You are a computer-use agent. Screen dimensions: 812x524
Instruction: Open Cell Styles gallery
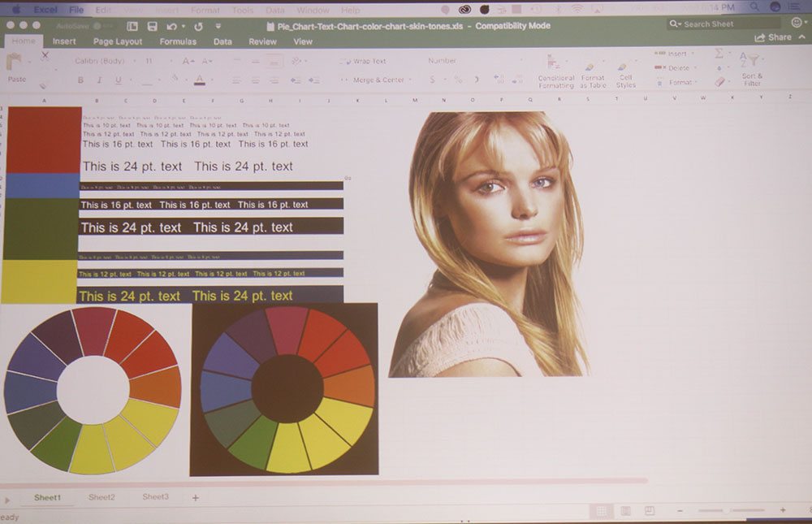625,71
